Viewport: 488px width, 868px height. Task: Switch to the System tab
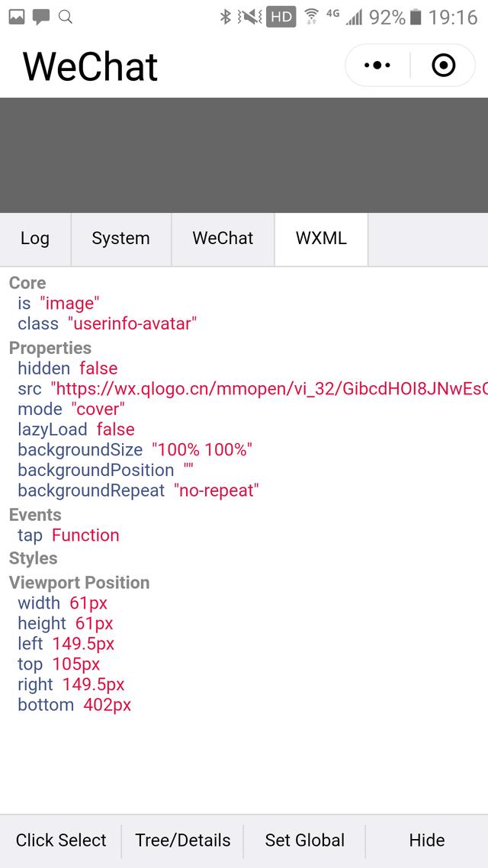(120, 239)
